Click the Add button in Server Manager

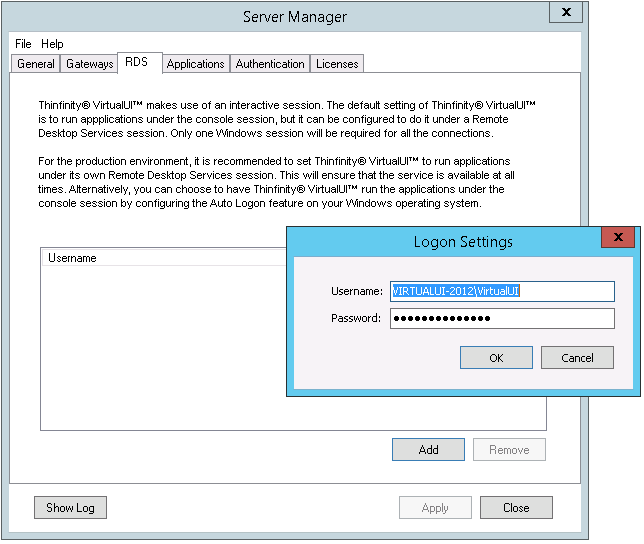click(x=428, y=450)
